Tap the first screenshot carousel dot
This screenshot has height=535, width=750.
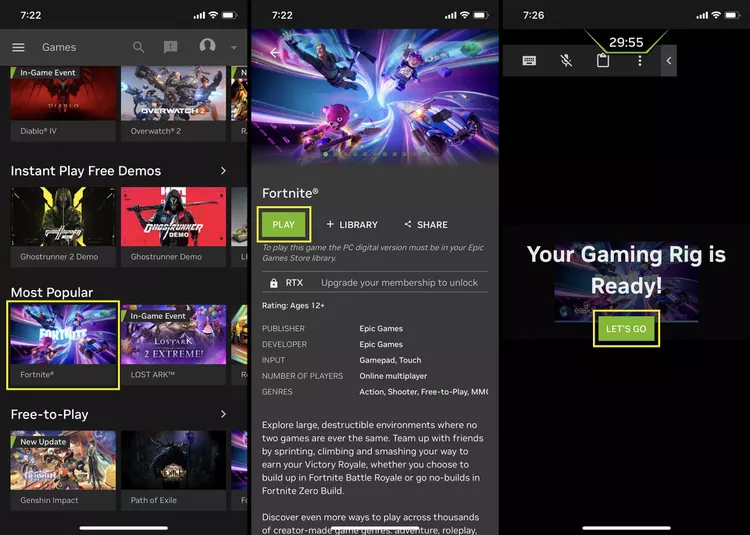[326, 154]
